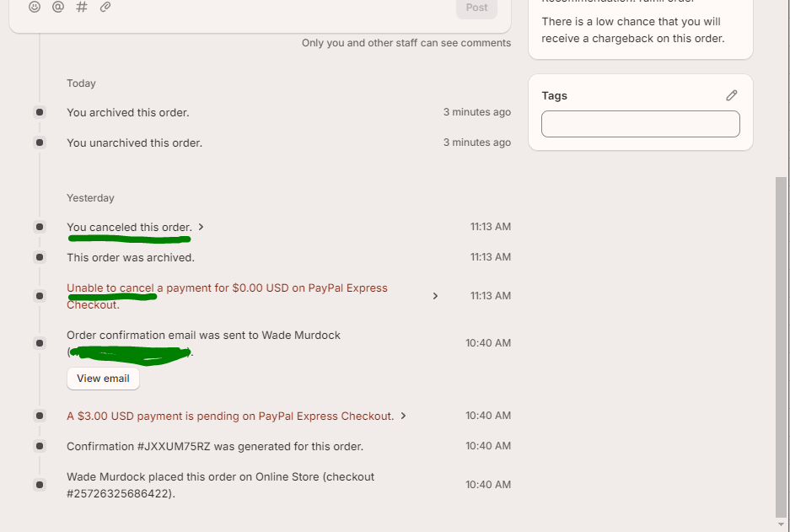Click timeline bullet beside 'Wade Murdock placed this order'
Viewport: 790px width, 532px height.
click(40, 485)
